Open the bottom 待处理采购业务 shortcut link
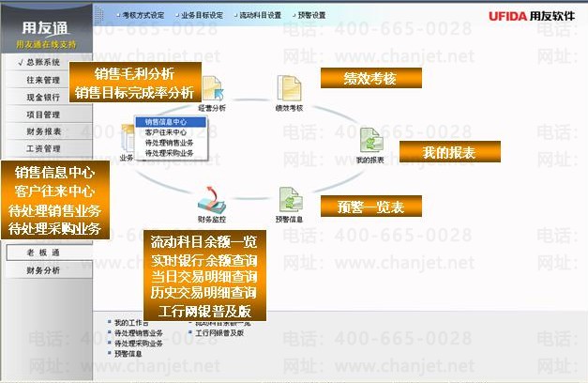The width and height of the screenshot is (588, 383). pyautogui.click(x=138, y=344)
